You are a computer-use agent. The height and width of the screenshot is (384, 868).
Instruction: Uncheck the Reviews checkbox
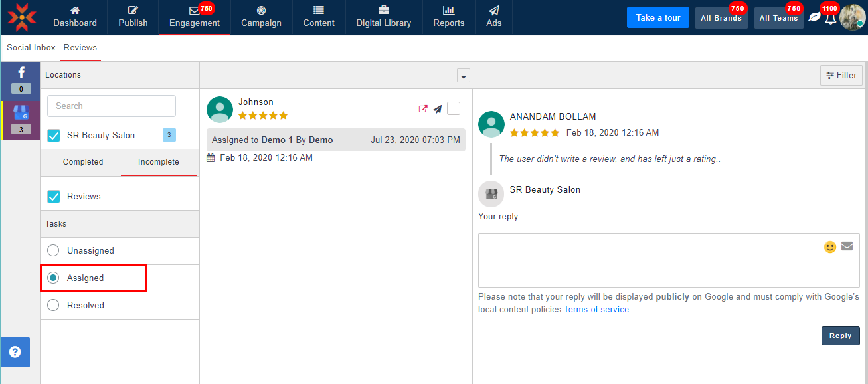point(54,197)
